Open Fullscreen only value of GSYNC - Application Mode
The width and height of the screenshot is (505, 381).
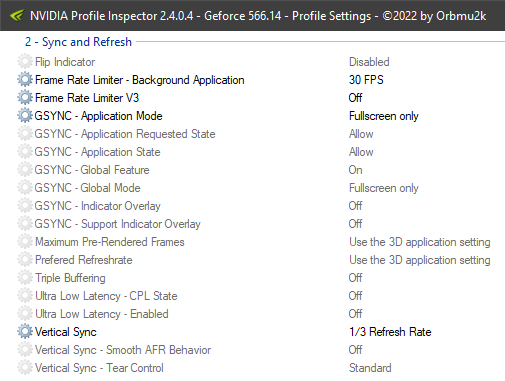tap(384, 116)
